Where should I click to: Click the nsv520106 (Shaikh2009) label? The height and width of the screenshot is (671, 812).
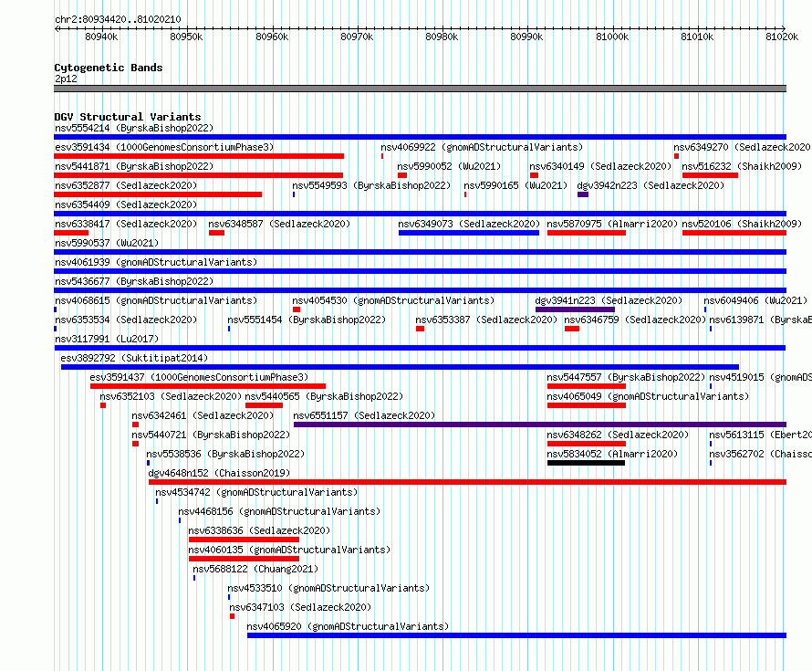click(x=742, y=224)
